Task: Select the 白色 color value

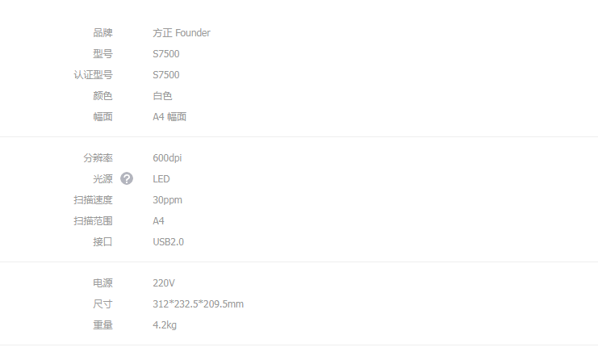Action: pos(162,96)
